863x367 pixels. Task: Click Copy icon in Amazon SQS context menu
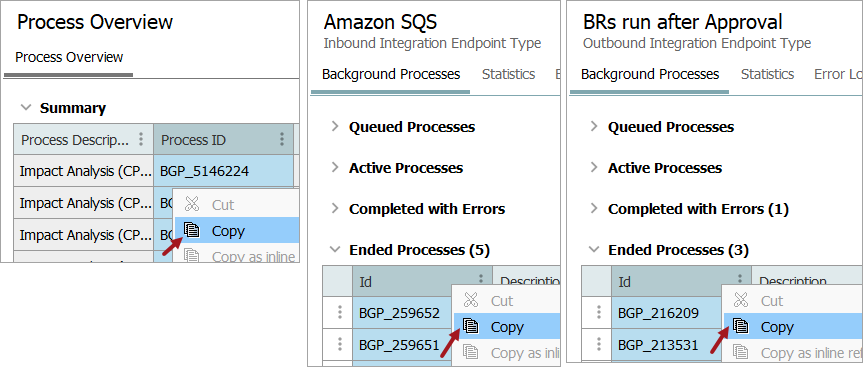click(471, 327)
